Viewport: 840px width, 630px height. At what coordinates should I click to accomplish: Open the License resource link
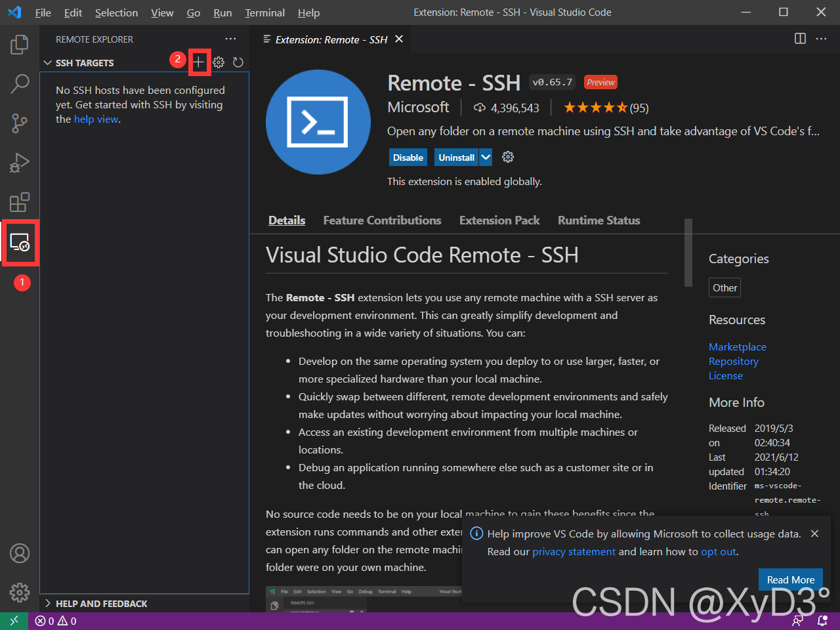click(726, 375)
